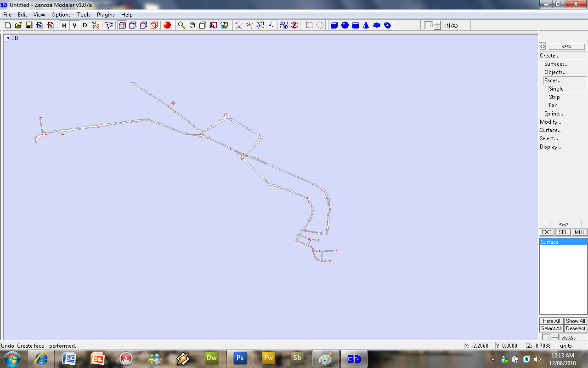This screenshot has height=368, width=588.
Task: Create a blue cylinder primitive
Action: coord(356,25)
